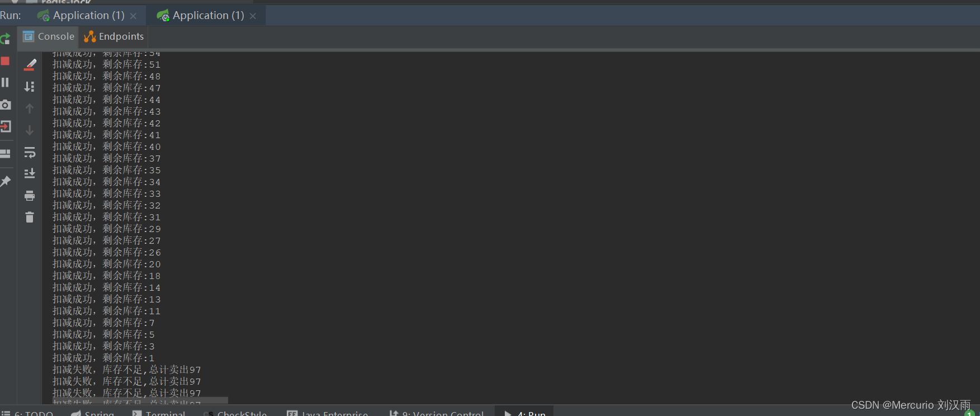Click the log line with remaining stock 29
Image resolution: width=980 pixels, height=416 pixels.
[107, 229]
